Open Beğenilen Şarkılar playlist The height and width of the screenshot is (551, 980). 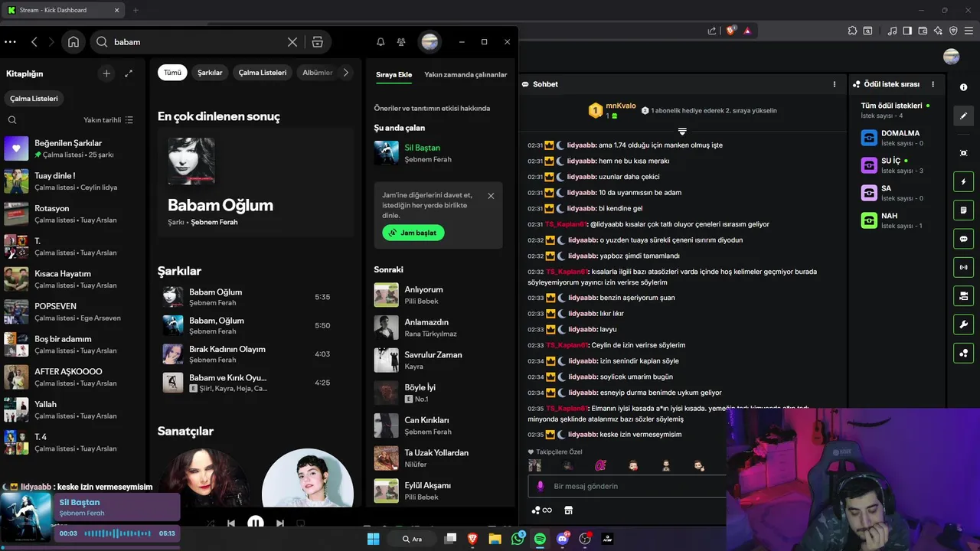pos(73,148)
